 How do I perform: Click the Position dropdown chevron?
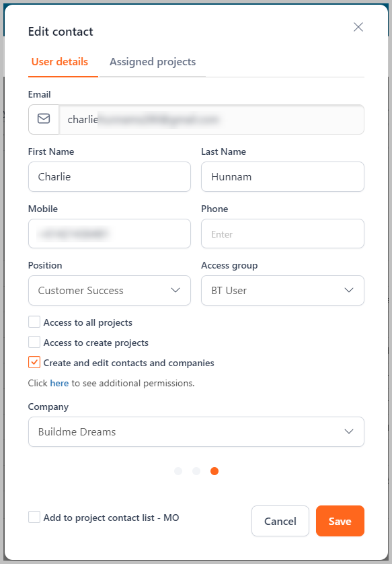point(175,290)
